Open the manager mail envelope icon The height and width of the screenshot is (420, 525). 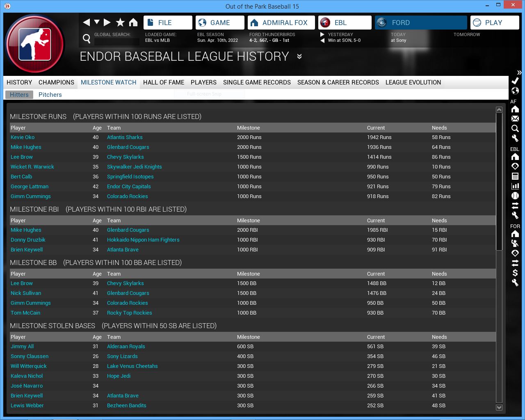pyautogui.click(x=515, y=119)
